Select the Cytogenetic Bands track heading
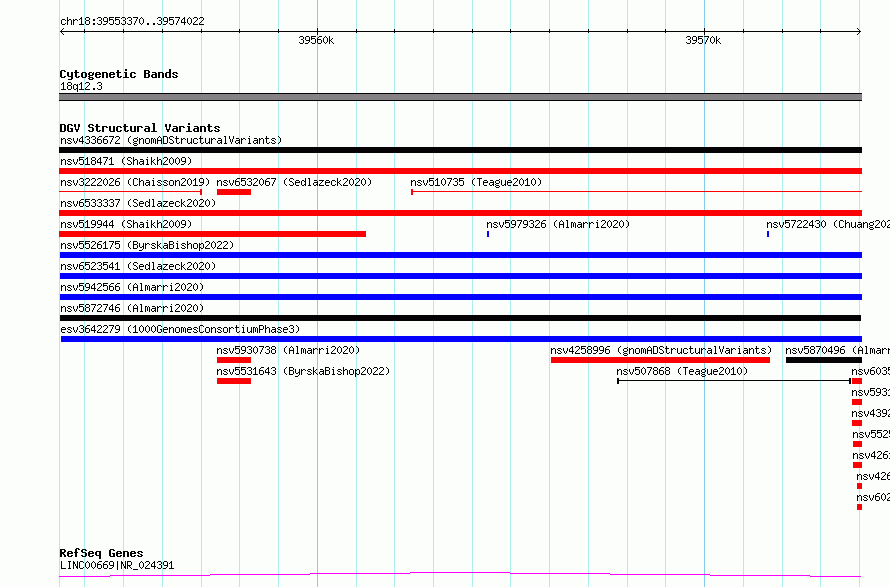Screen dimensions: 890x587 119,74
